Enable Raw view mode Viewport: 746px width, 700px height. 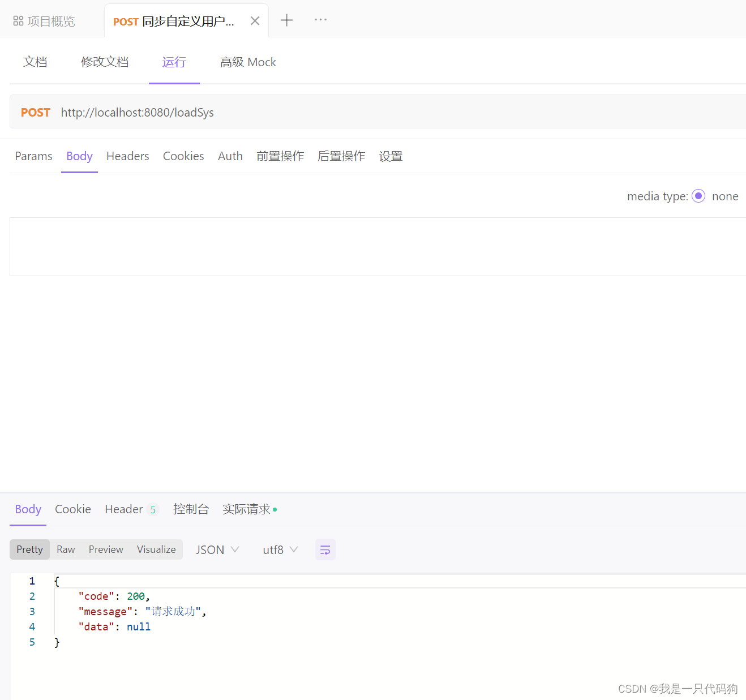coord(65,549)
